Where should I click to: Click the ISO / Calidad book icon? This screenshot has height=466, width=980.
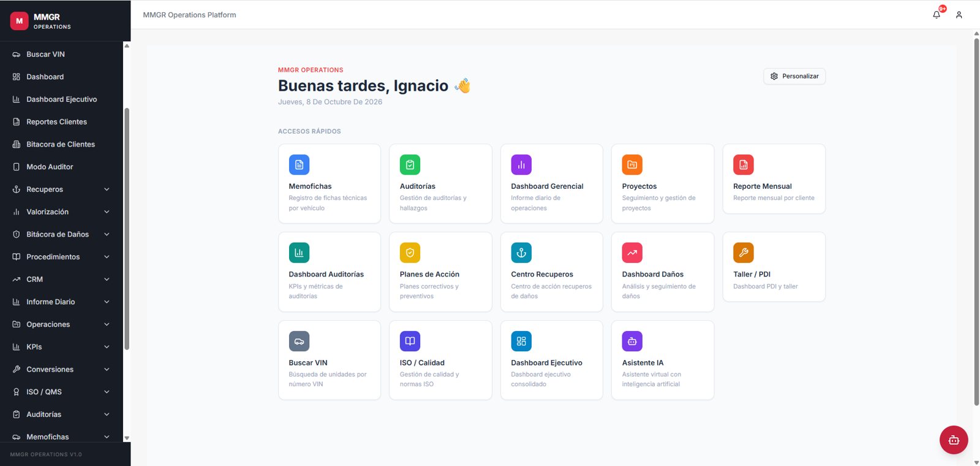[x=410, y=341]
